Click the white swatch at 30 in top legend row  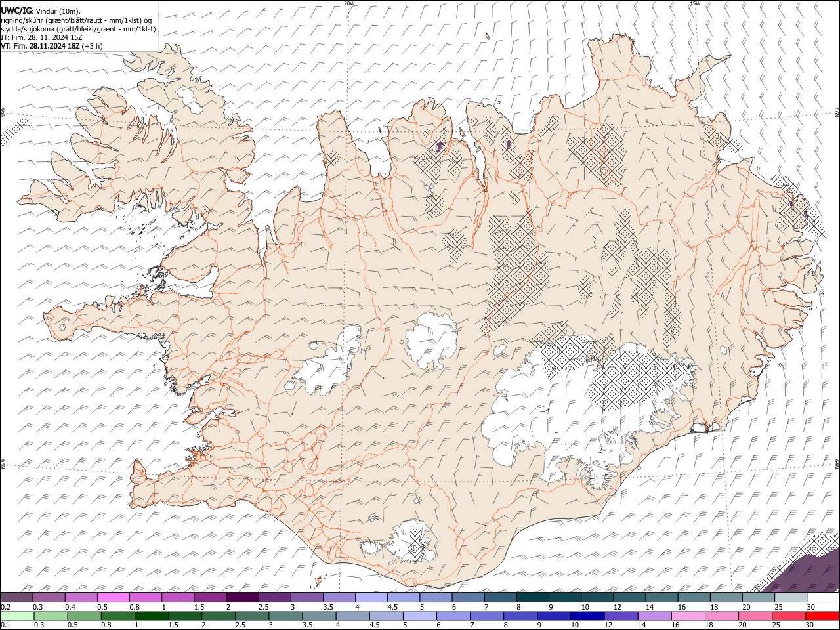823,598
